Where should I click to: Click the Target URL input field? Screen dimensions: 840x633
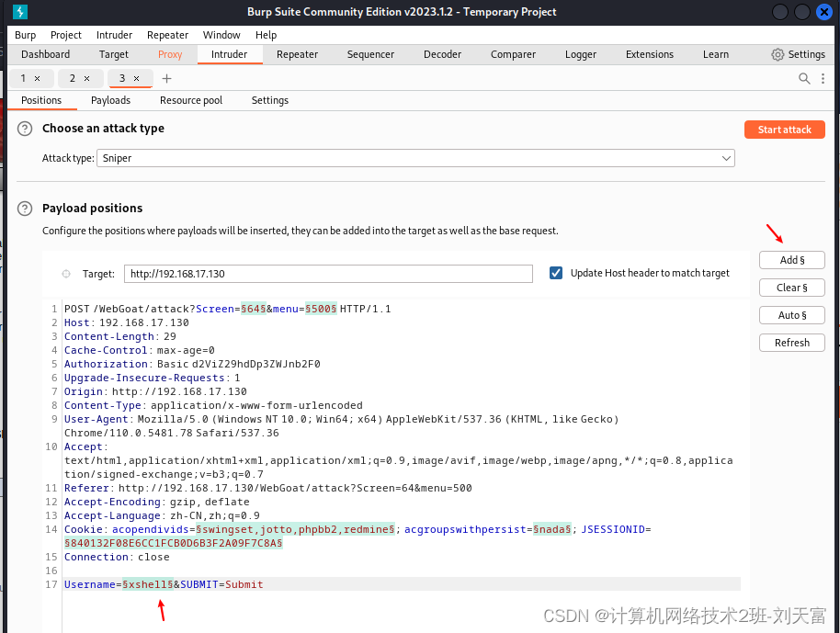[x=328, y=274]
